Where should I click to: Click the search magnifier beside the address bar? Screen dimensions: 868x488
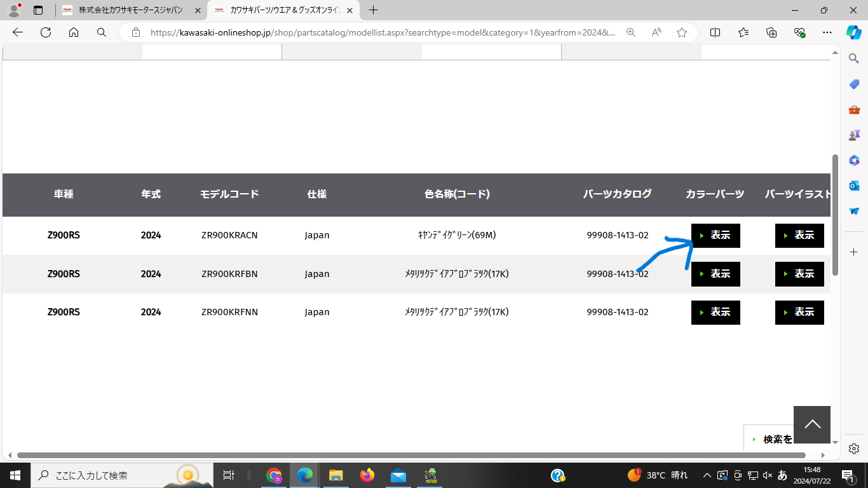click(x=102, y=32)
